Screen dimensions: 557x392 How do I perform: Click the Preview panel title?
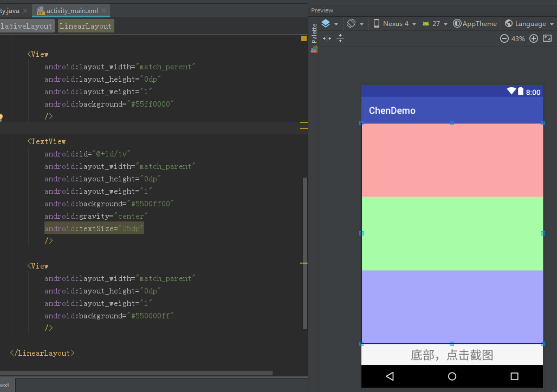[322, 10]
